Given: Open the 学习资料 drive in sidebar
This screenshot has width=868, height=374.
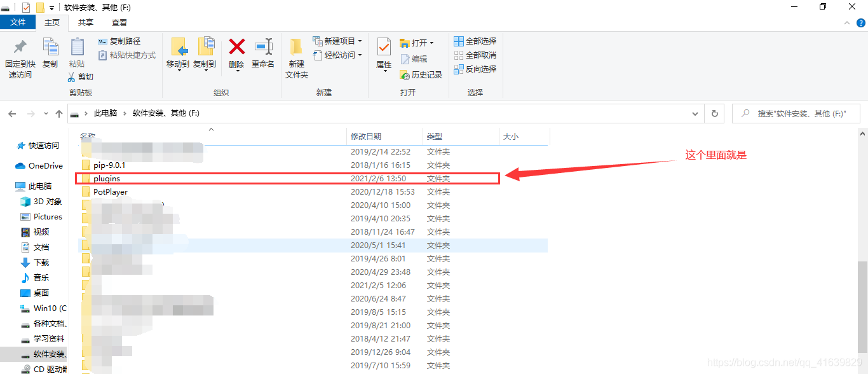Looking at the screenshot, I should click(x=42, y=339).
